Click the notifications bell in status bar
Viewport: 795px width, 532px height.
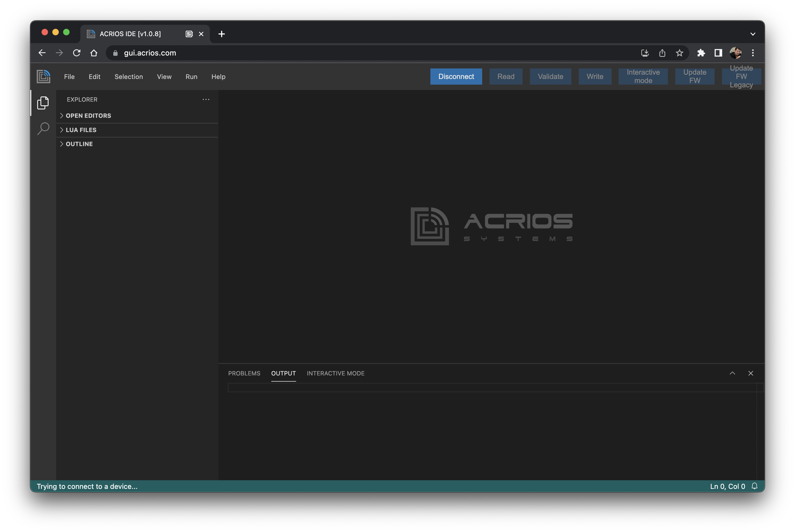coord(754,486)
